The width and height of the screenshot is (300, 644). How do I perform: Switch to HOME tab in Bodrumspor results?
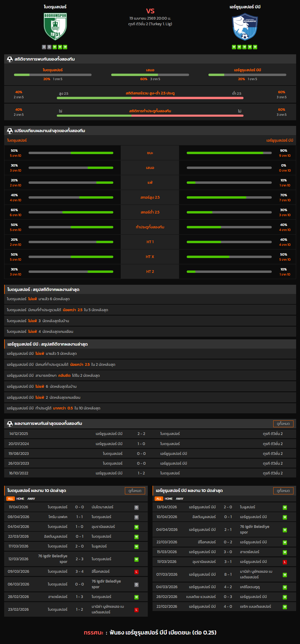tap(20, 499)
